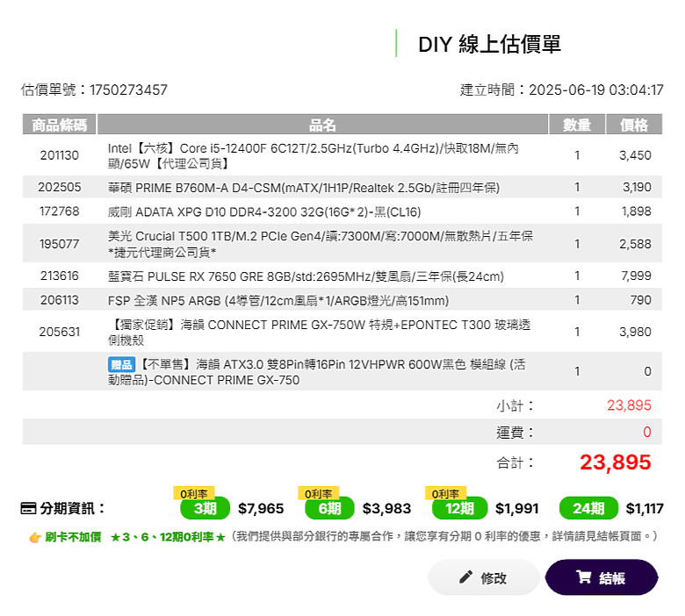Select the 3期 installment badge

(x=205, y=508)
